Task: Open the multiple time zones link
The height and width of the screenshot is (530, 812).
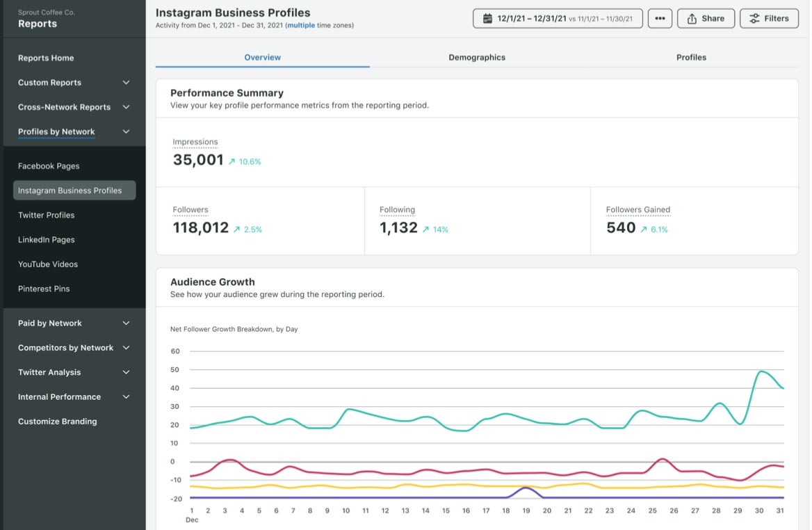Action: point(302,26)
